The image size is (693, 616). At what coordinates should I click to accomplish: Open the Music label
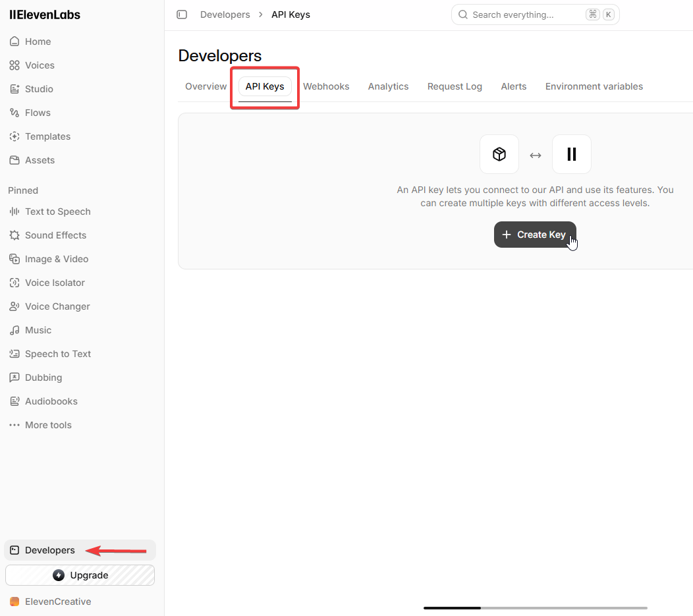pos(38,330)
